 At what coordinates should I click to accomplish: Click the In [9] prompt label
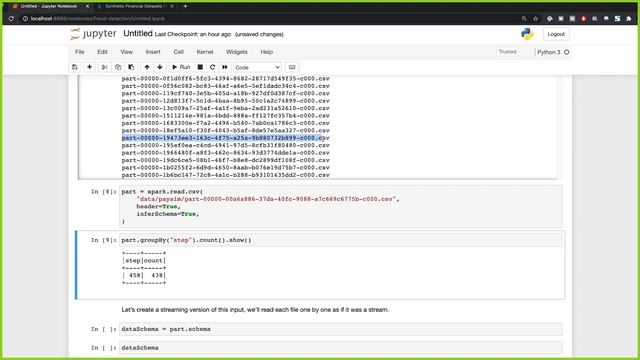[104, 240]
